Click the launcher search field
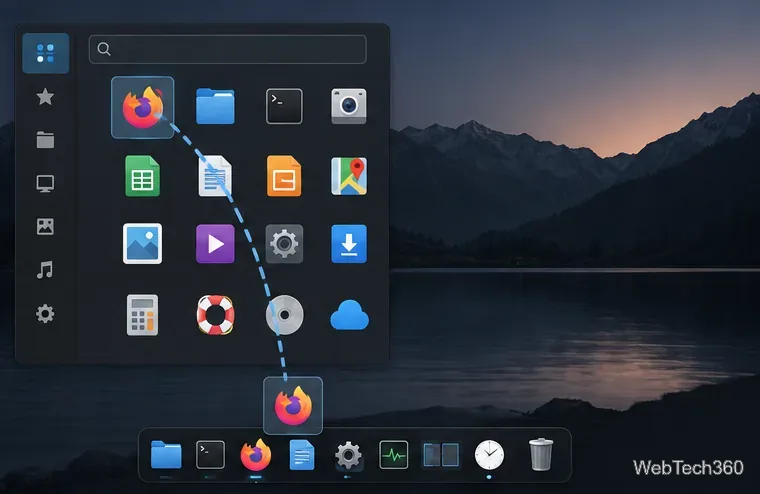The height and width of the screenshot is (494, 760). (227, 49)
